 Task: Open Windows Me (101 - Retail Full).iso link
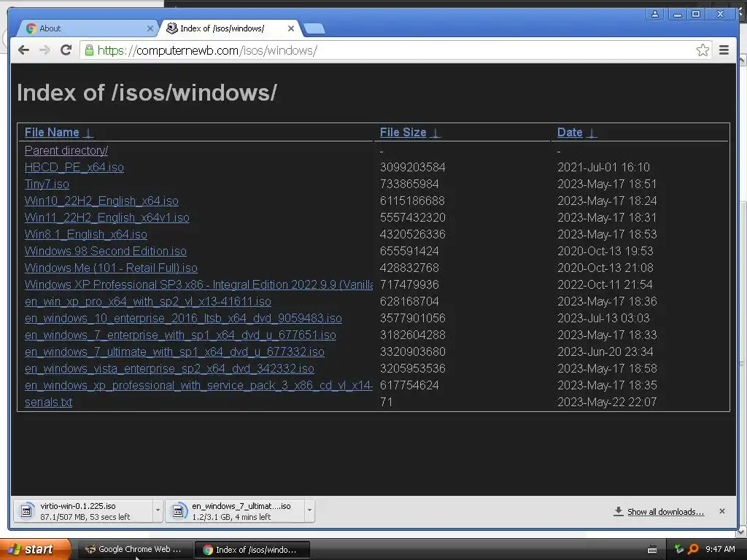tap(111, 268)
